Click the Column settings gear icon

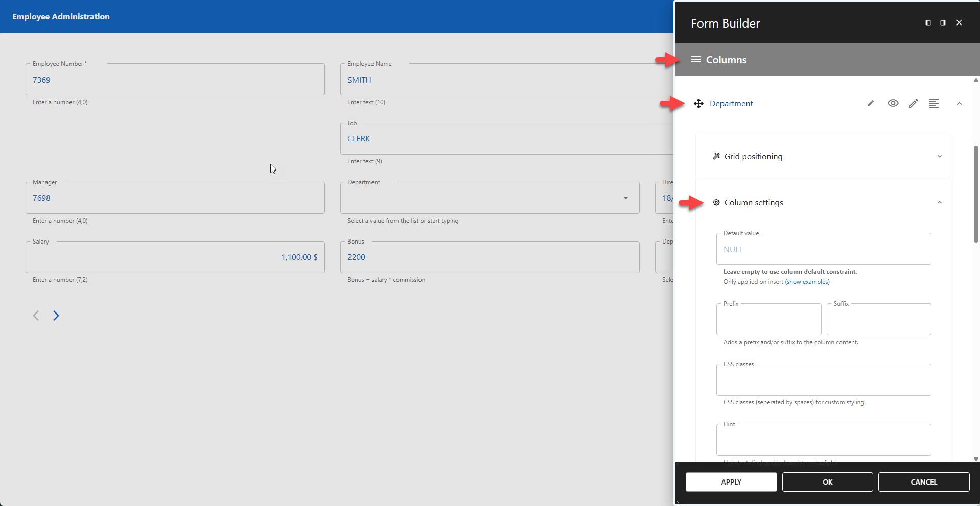716,202
